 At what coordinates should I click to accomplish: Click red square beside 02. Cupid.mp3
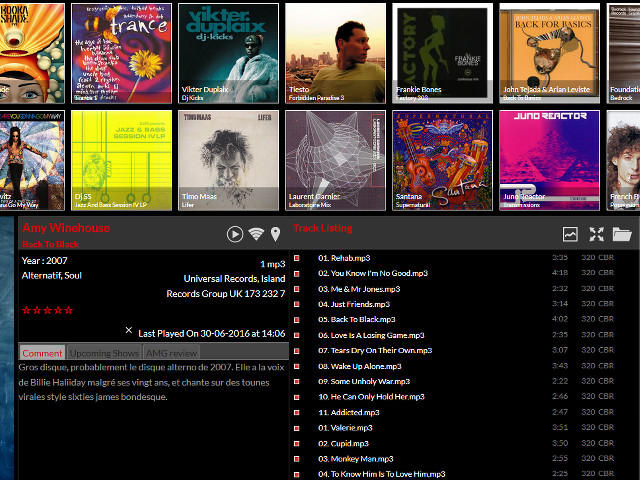297,444
